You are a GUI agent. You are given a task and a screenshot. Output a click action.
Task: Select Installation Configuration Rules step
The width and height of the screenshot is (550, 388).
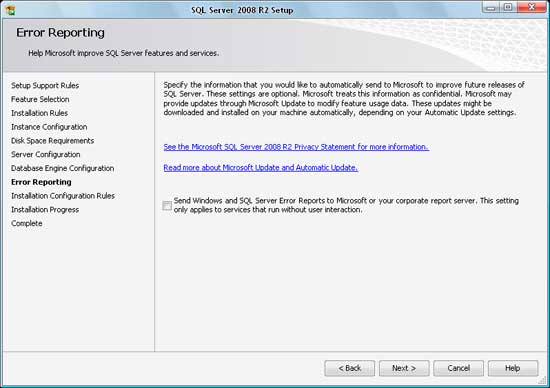coord(63,196)
